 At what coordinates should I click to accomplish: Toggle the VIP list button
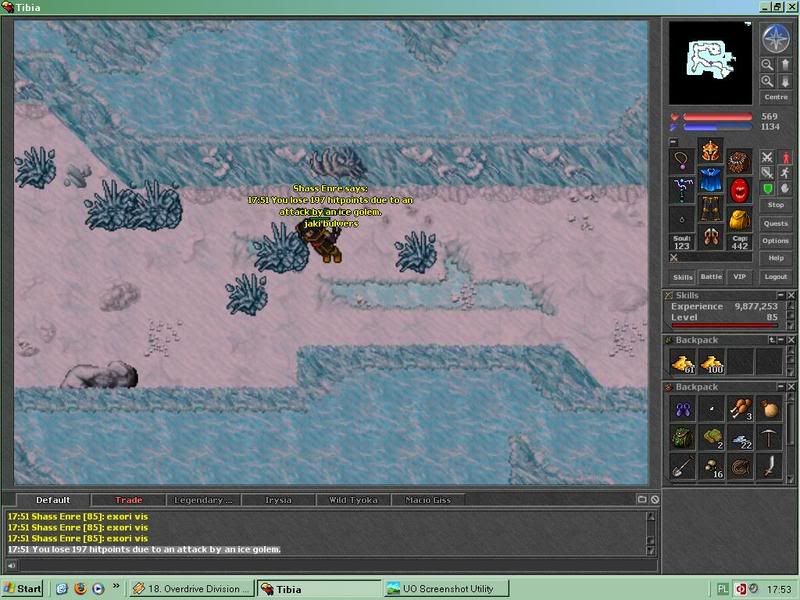coord(739,277)
